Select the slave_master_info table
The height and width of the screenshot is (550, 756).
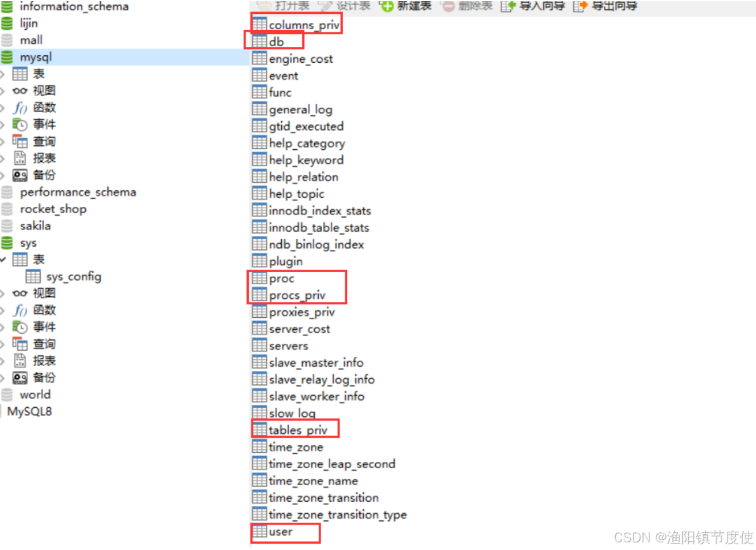tap(316, 362)
